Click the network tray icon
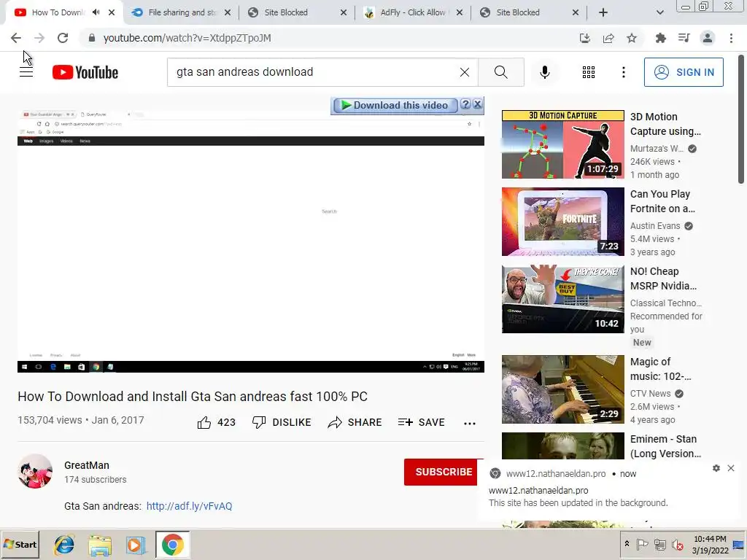This screenshot has height=560, width=747. [659, 544]
